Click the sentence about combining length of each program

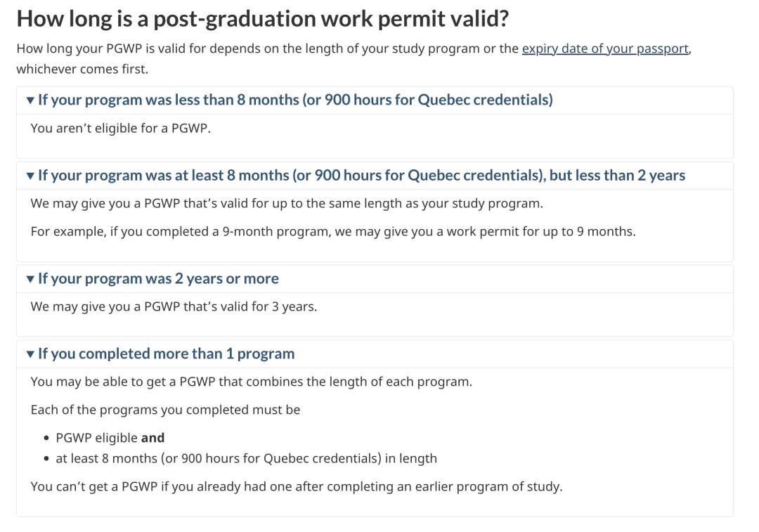[251, 382]
